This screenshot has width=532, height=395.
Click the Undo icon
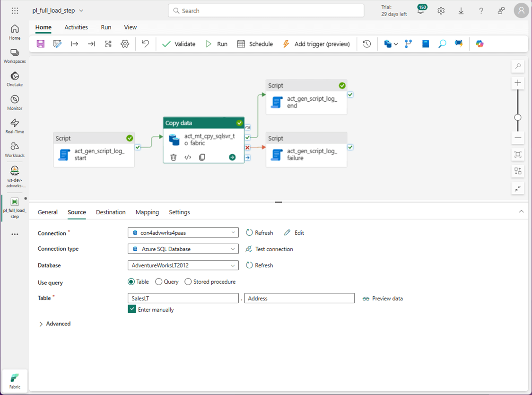145,44
